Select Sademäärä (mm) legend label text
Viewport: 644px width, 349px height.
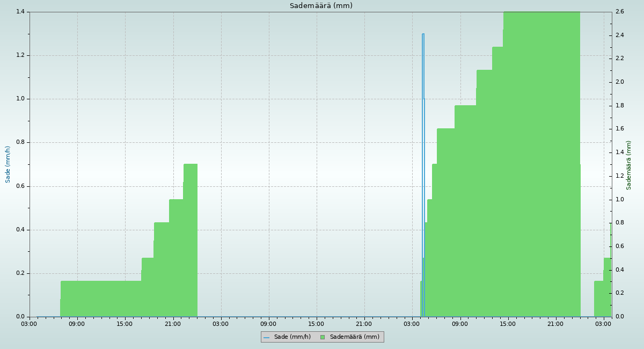click(x=354, y=337)
